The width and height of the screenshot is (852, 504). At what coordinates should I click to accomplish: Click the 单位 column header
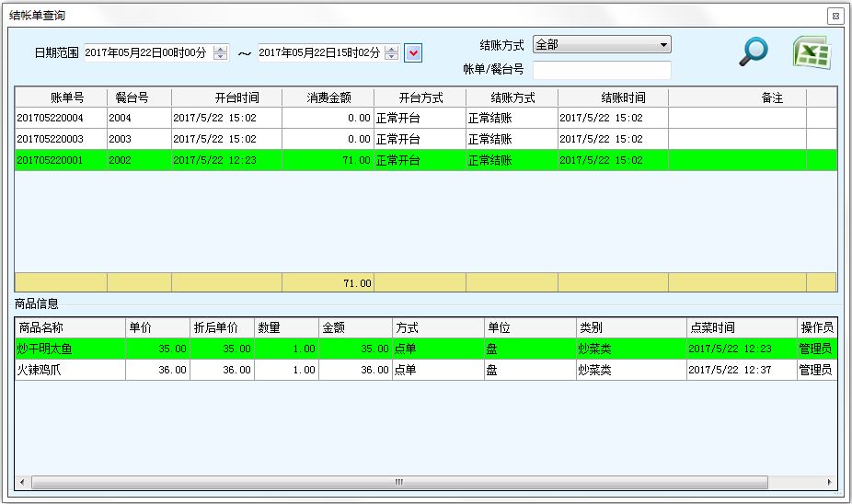[x=530, y=327]
